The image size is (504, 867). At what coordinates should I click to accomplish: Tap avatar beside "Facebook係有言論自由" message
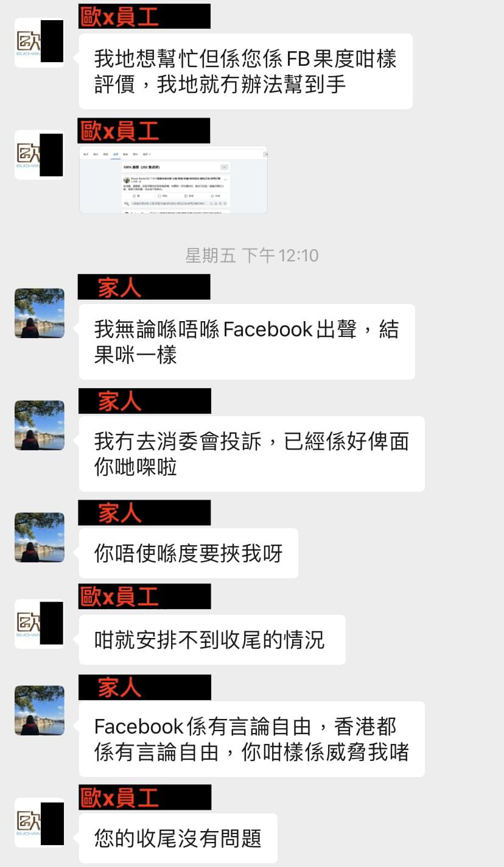(40, 710)
